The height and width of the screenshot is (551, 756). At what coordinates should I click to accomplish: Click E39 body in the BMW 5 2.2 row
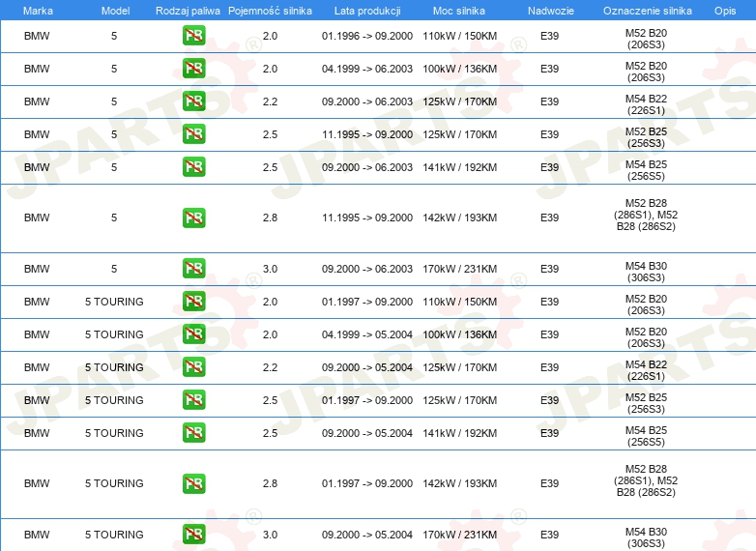(550, 101)
